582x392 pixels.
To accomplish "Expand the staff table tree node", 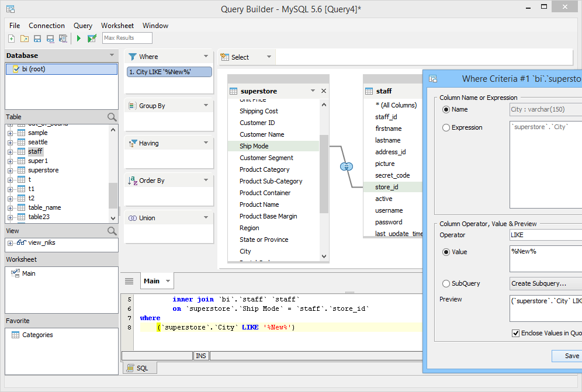I will tap(10, 152).
